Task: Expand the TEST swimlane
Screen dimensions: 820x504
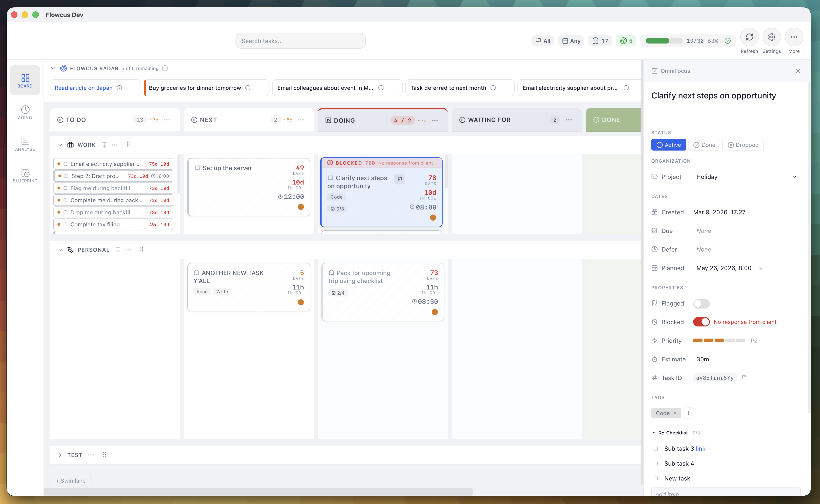Action: pyautogui.click(x=60, y=455)
